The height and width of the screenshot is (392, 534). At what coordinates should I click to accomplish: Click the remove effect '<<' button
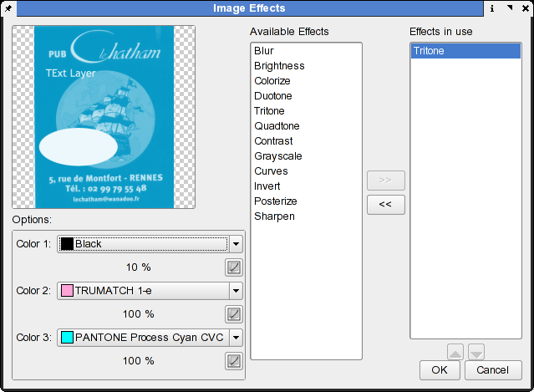(x=385, y=204)
